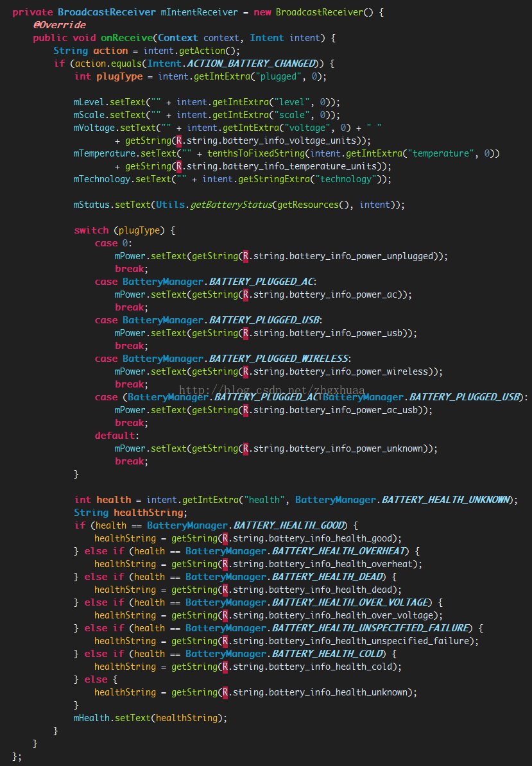Click the default case label
The height and width of the screenshot is (766, 532).
tap(117, 436)
